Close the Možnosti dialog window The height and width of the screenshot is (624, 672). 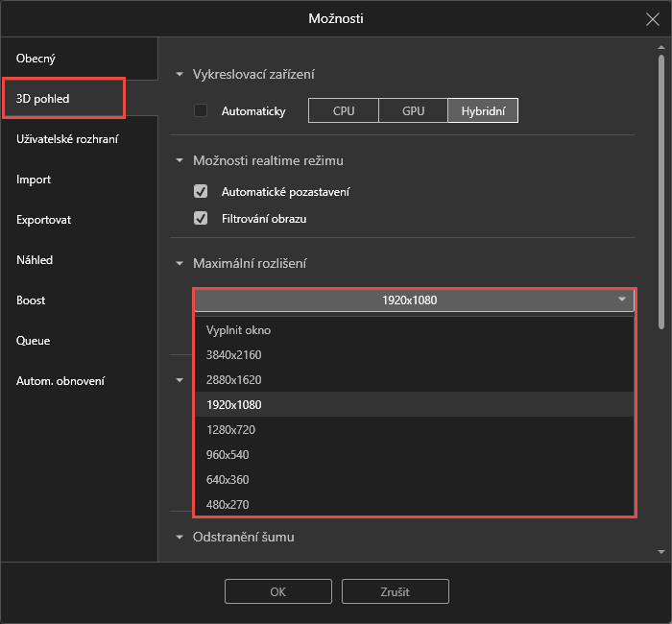click(652, 18)
